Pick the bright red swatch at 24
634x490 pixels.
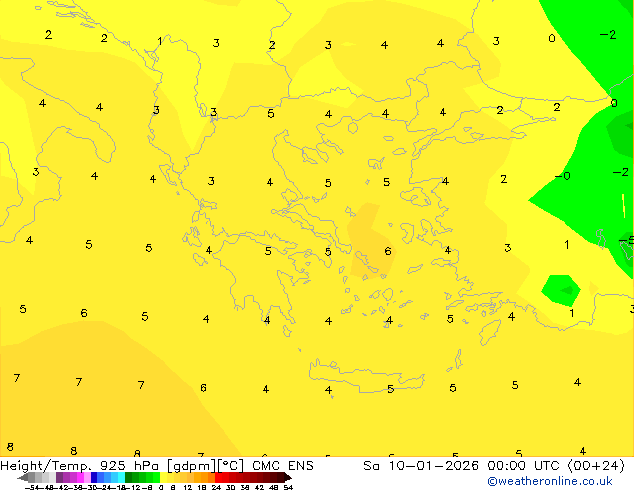218,477
